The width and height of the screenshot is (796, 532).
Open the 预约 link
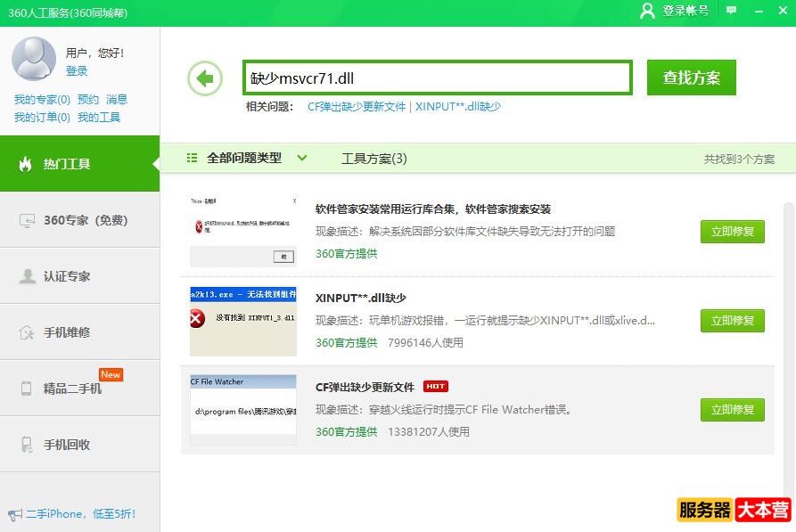(88, 100)
